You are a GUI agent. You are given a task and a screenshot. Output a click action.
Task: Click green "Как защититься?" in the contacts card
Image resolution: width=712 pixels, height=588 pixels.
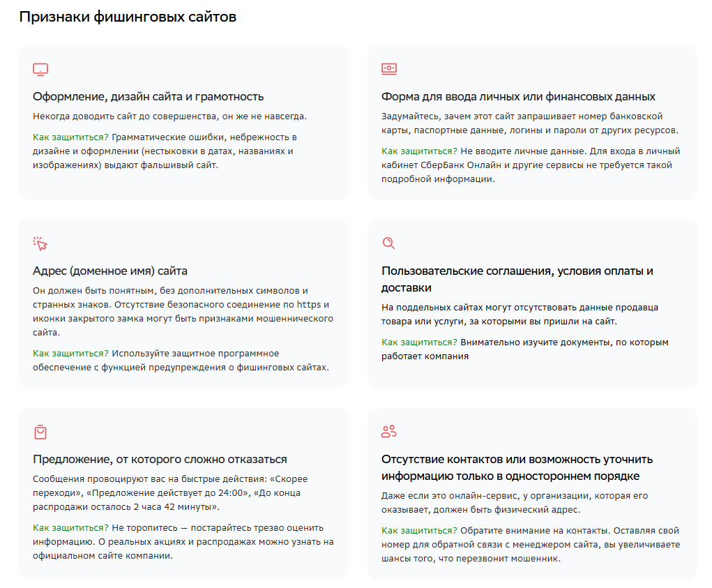click(419, 530)
